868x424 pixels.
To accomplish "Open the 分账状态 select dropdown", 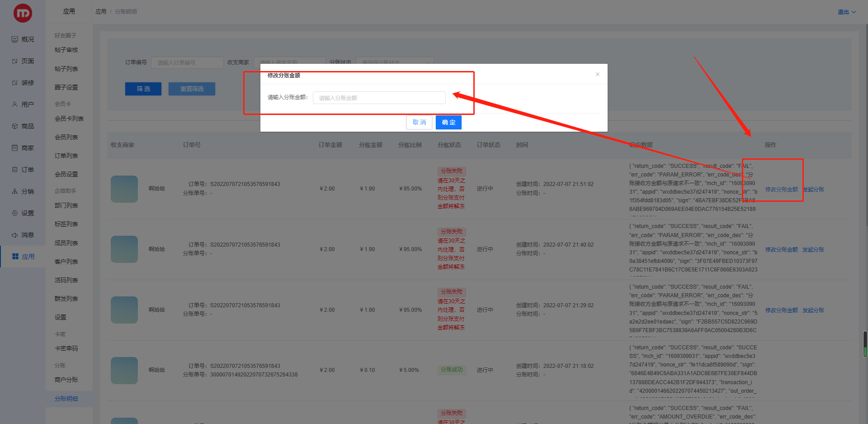I will click(395, 62).
